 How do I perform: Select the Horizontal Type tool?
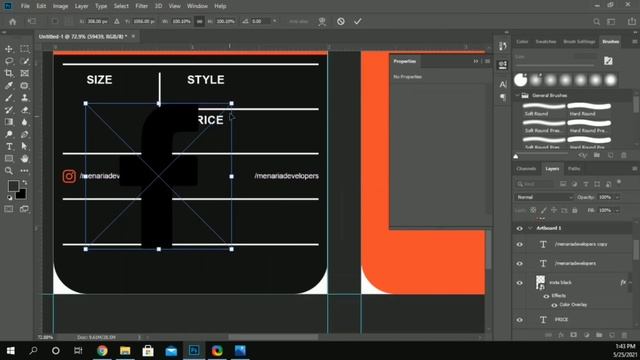(9, 147)
